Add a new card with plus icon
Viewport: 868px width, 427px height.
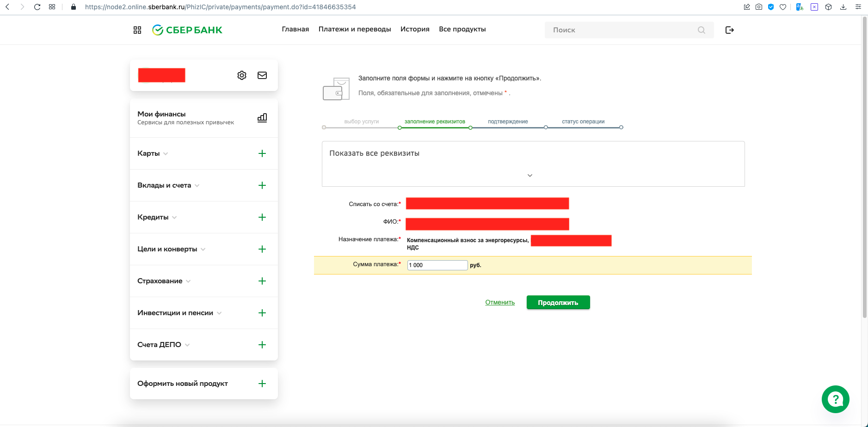click(262, 153)
